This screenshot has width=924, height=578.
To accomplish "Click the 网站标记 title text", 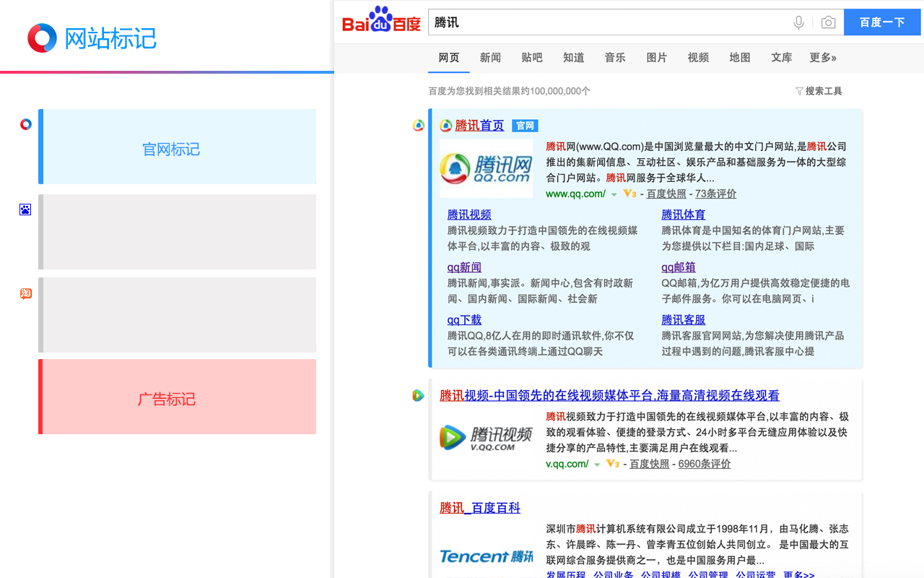I will (110, 38).
